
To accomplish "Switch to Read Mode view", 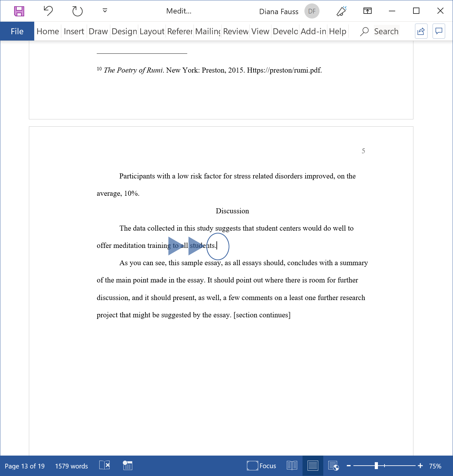I will pyautogui.click(x=292, y=466).
